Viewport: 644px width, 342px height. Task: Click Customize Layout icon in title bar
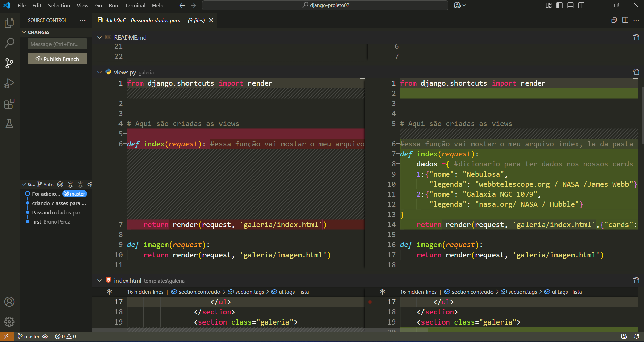pos(549,5)
